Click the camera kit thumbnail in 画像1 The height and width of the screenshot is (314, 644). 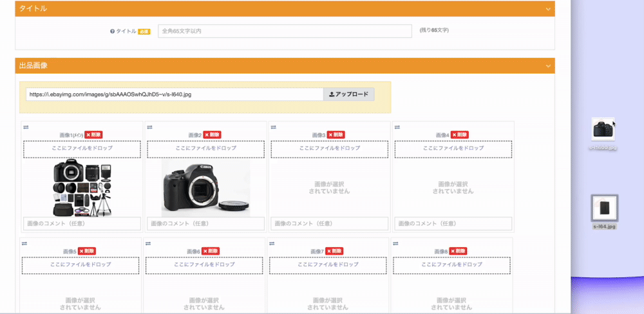[x=82, y=188]
